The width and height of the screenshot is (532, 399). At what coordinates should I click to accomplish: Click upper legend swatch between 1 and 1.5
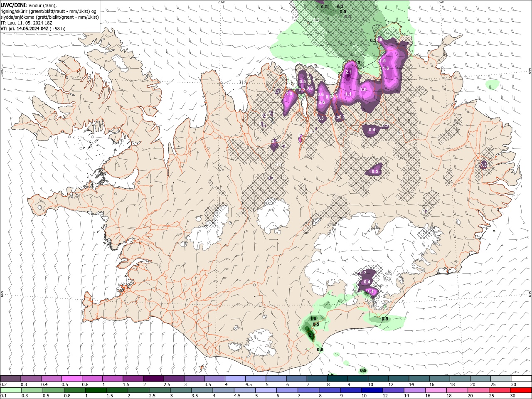coord(113,378)
